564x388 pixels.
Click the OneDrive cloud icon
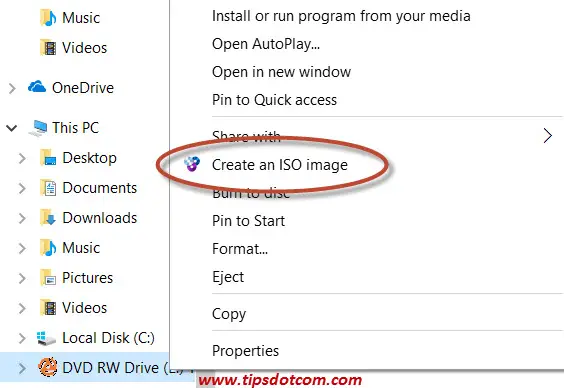[x=37, y=87]
